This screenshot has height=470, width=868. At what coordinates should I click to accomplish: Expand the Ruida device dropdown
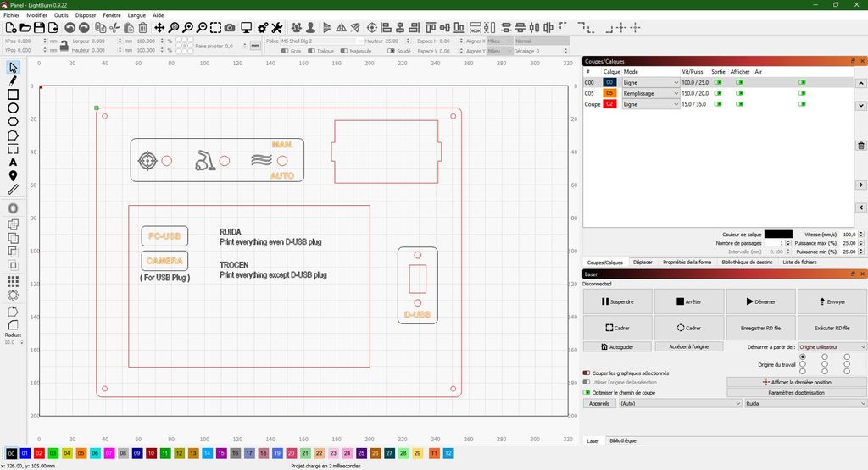point(805,404)
